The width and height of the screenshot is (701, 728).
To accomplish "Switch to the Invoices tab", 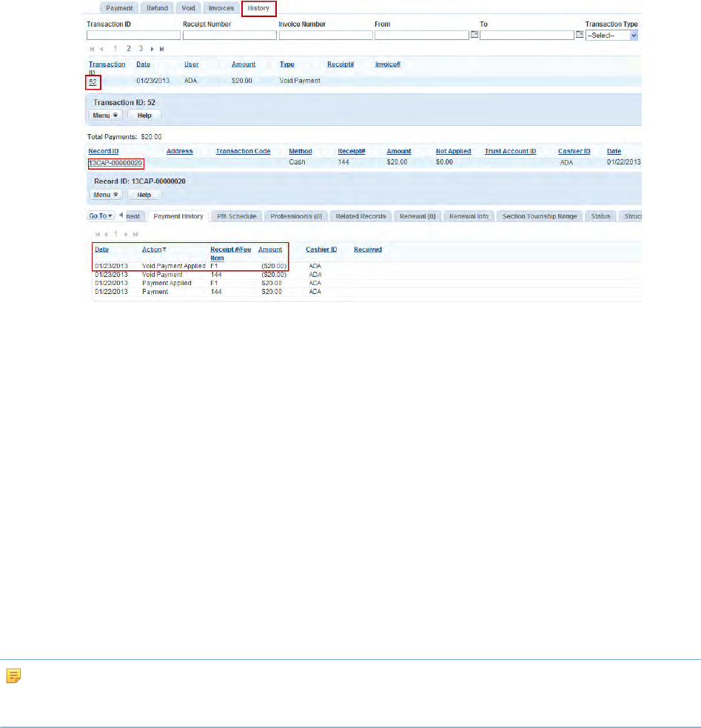I will click(x=221, y=8).
